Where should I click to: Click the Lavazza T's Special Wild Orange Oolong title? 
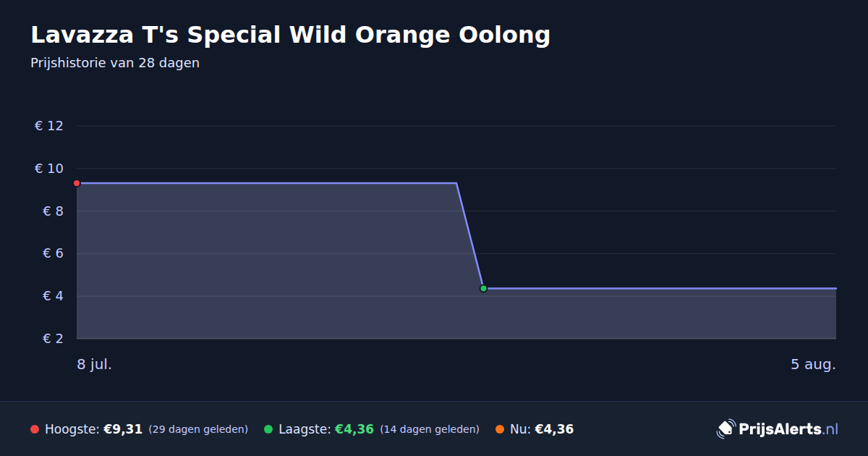[290, 35]
